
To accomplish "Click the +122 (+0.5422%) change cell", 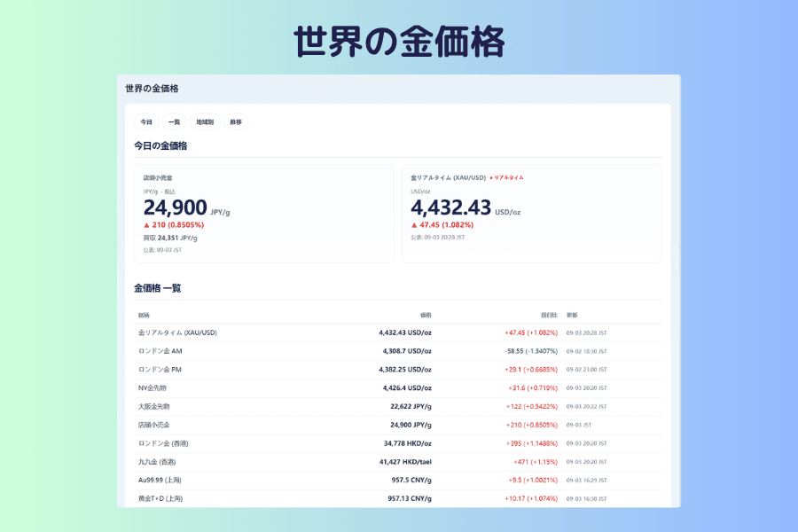I will pyautogui.click(x=532, y=406).
